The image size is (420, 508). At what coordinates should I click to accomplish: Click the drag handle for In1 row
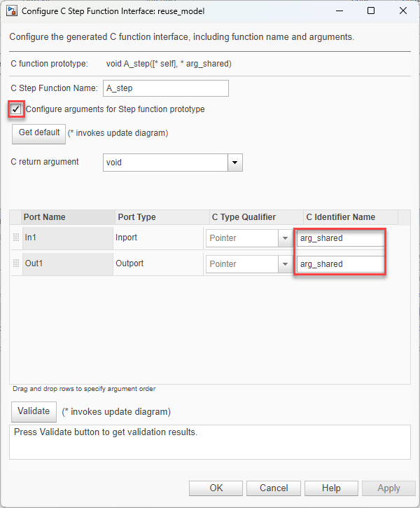(16, 238)
